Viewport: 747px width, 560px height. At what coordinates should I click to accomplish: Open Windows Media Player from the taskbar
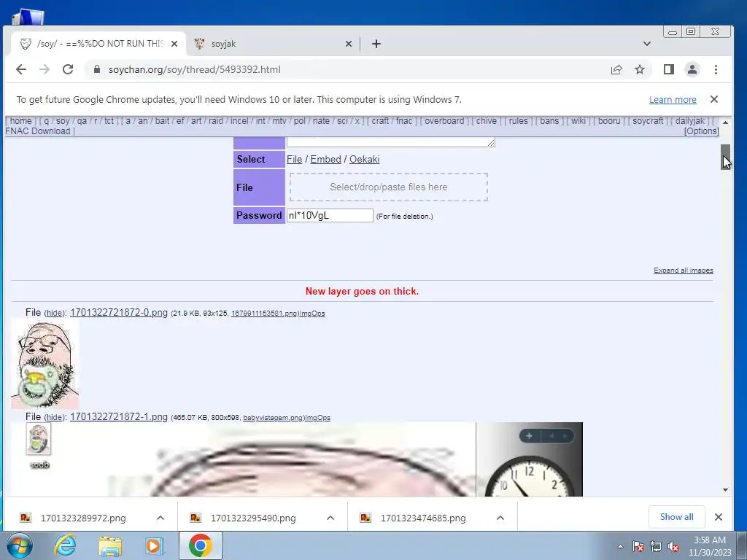click(x=155, y=545)
